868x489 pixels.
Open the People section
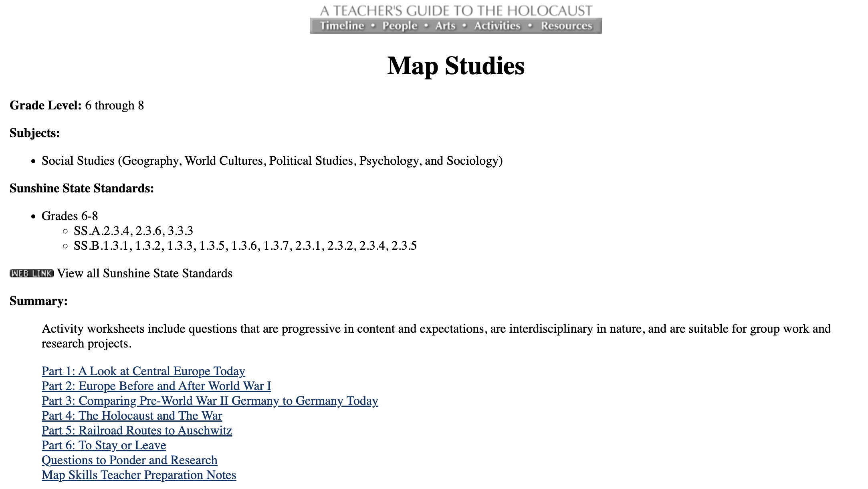[399, 25]
